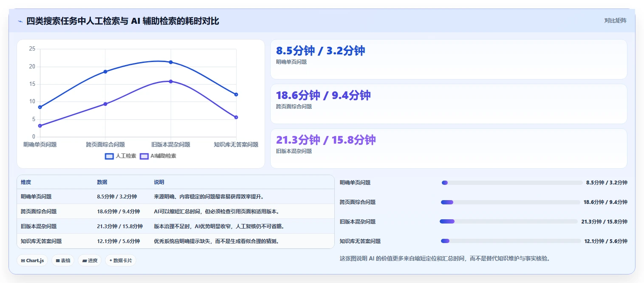Viewport: 644px width, 283px height.
Task: Click the y-axis value 25 on the chart
Action: (x=32, y=49)
